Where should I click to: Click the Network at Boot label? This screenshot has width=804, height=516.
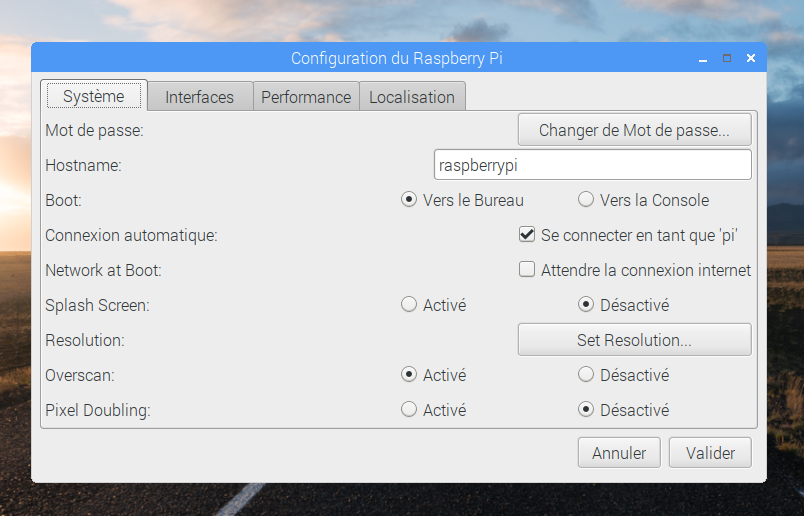(x=104, y=270)
